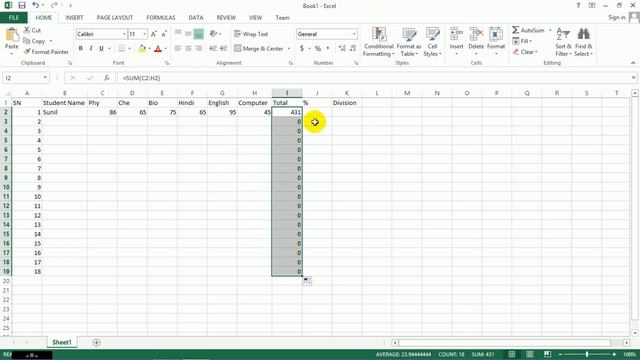640x360 pixels.
Task: Switch to the REVIEW tab
Action: (x=226, y=18)
